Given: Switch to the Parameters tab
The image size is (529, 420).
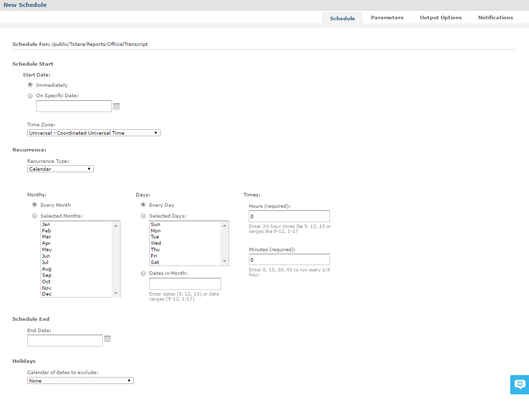Looking at the screenshot, I should click(x=387, y=18).
